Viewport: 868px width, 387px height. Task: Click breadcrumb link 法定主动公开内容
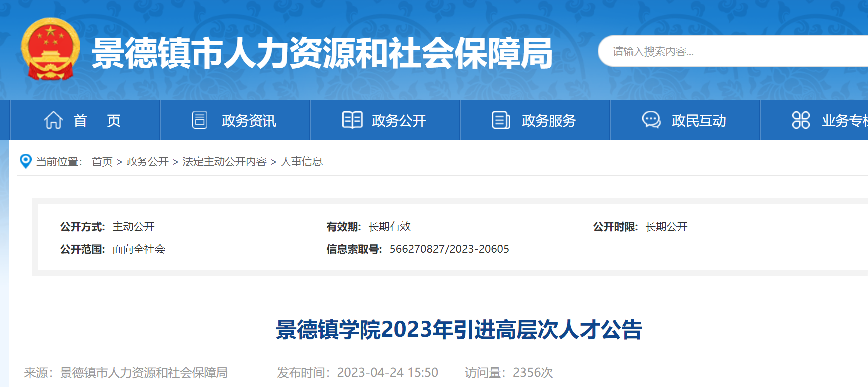point(224,162)
